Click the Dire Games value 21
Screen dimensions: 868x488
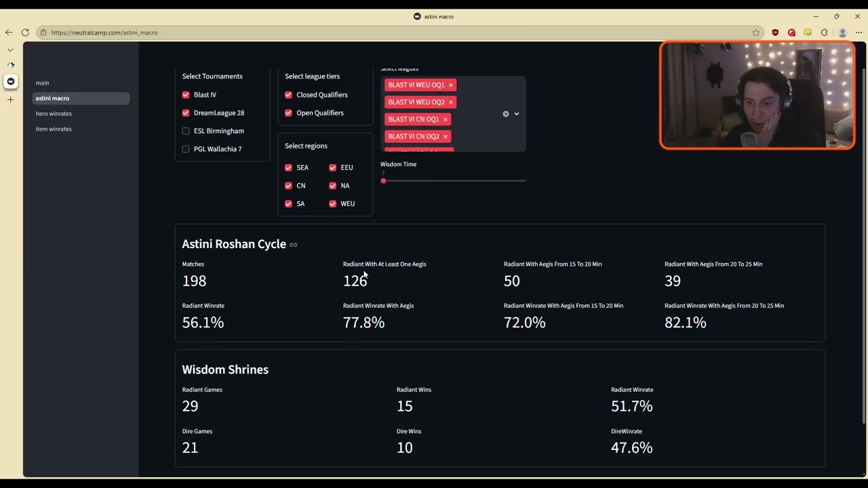tap(190, 447)
